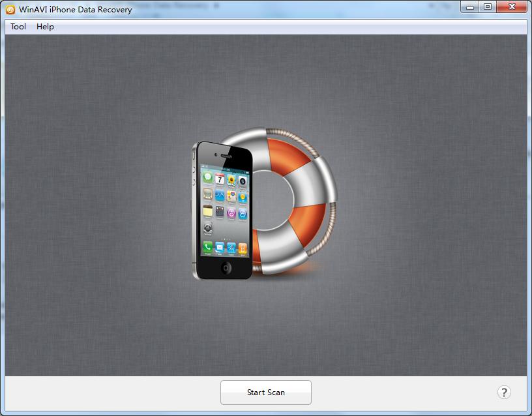Click the Start Scan button
532x416 pixels.
[x=265, y=393]
